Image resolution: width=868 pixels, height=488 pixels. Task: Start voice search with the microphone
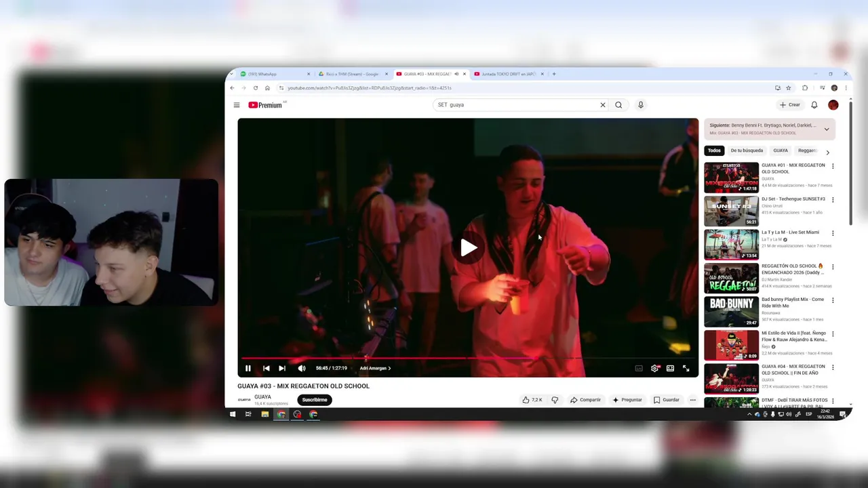[x=640, y=105]
